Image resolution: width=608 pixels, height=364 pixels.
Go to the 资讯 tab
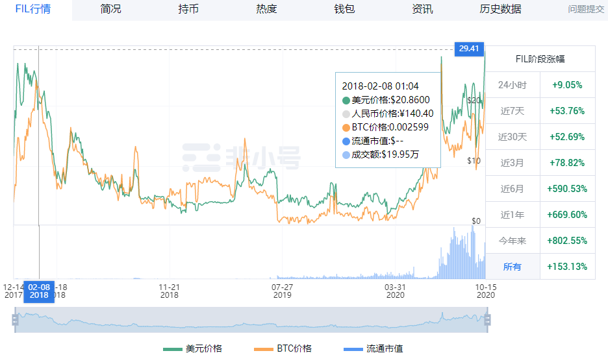(422, 9)
